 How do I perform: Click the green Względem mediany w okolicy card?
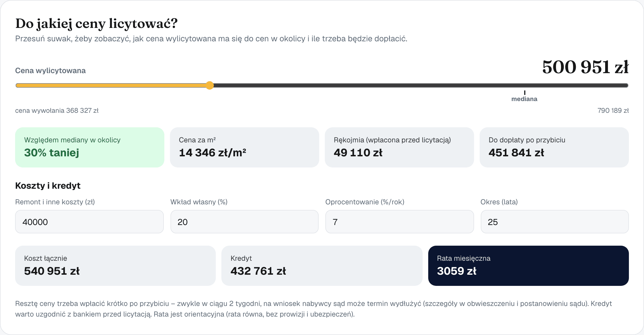coord(90,147)
